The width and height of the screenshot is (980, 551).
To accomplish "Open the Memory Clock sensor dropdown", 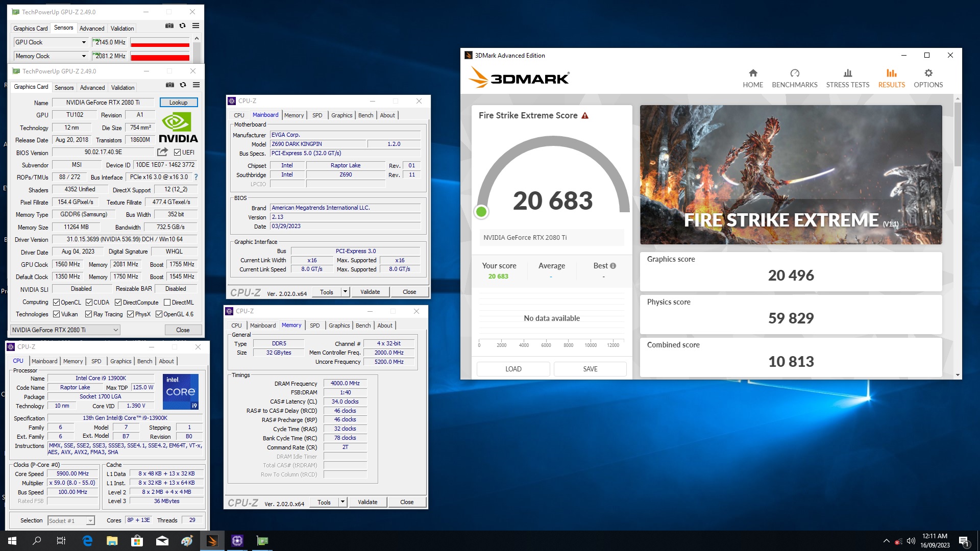I will 51,56.
